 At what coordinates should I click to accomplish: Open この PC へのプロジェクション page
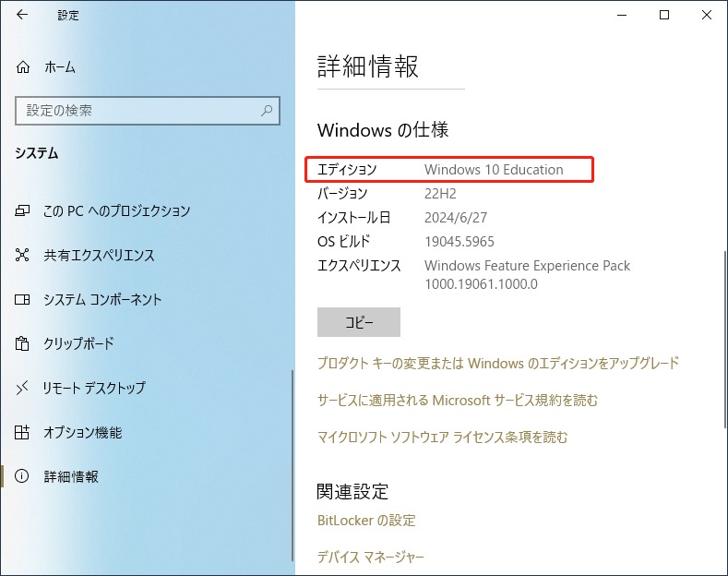[117, 211]
